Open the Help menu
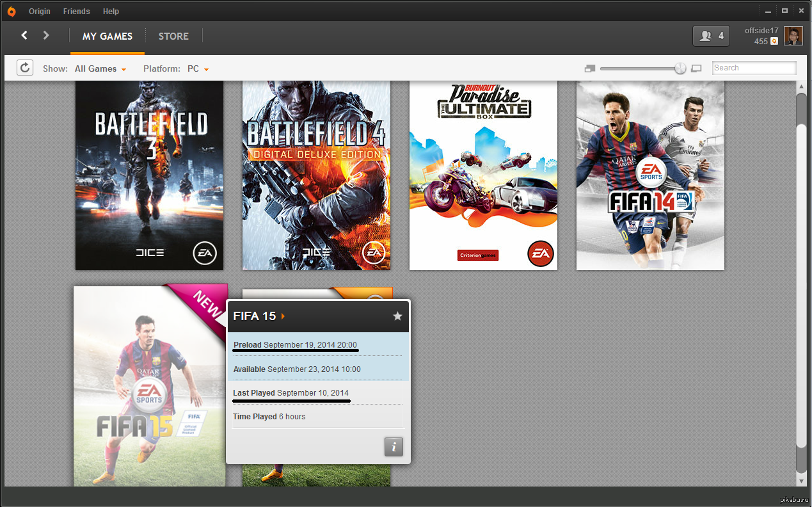 (111, 12)
